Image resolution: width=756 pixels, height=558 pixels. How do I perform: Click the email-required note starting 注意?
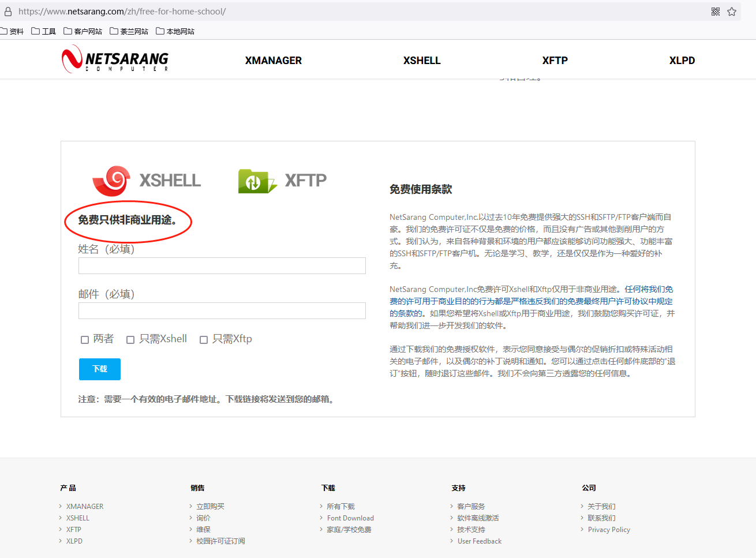(207, 399)
